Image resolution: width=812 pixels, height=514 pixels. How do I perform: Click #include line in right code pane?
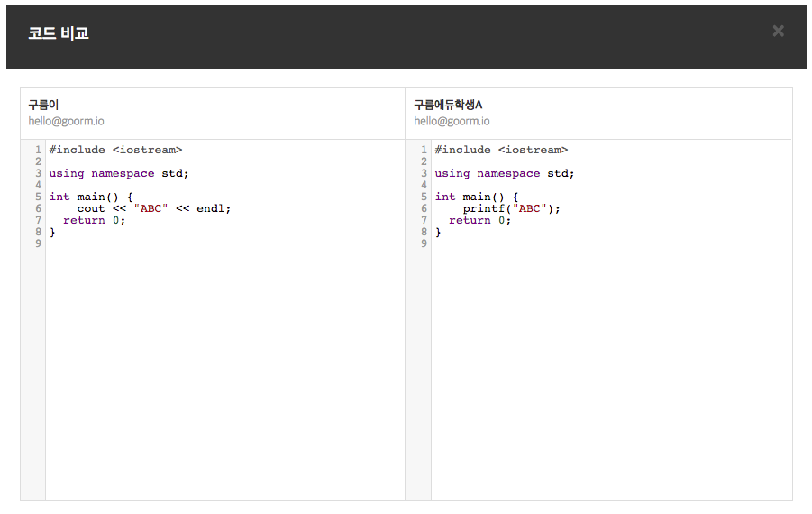(x=501, y=150)
